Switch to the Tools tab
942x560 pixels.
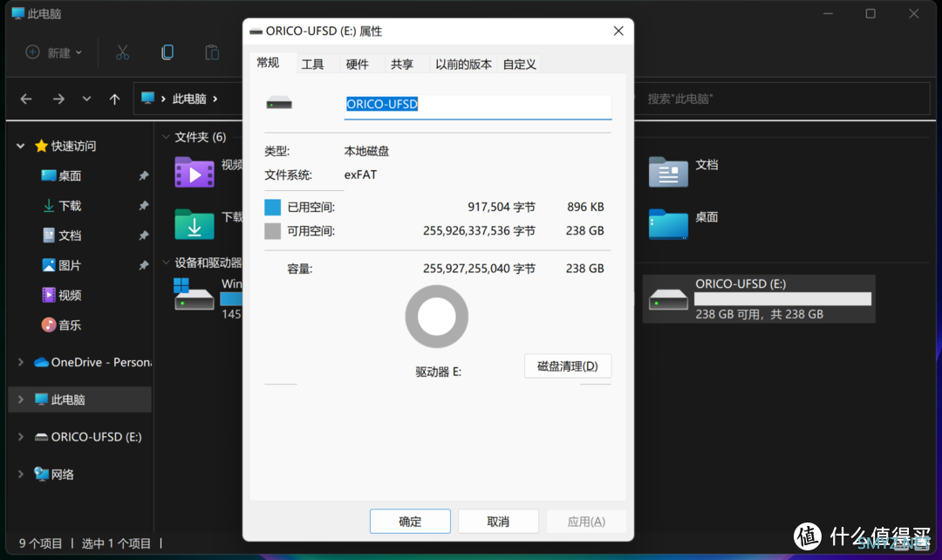[312, 65]
